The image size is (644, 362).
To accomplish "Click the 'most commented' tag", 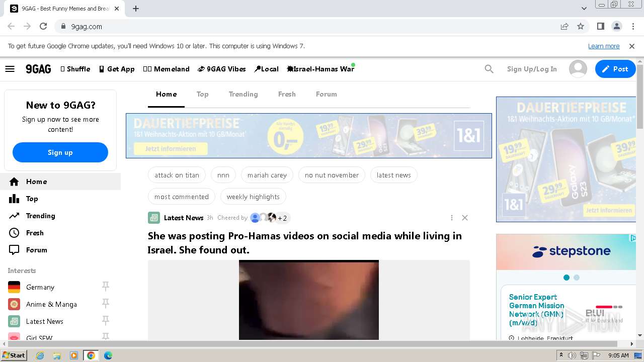I will click(182, 197).
